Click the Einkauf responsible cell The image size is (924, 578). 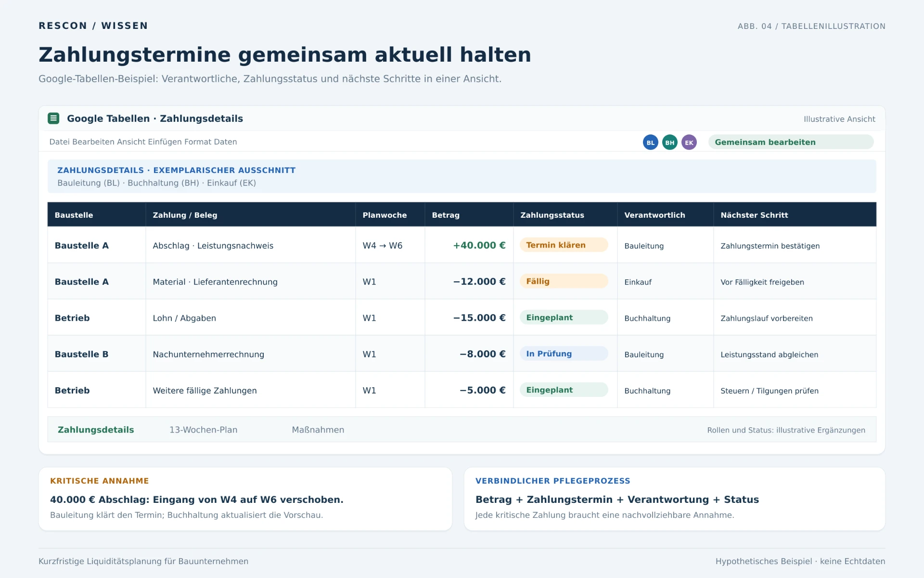click(x=666, y=281)
